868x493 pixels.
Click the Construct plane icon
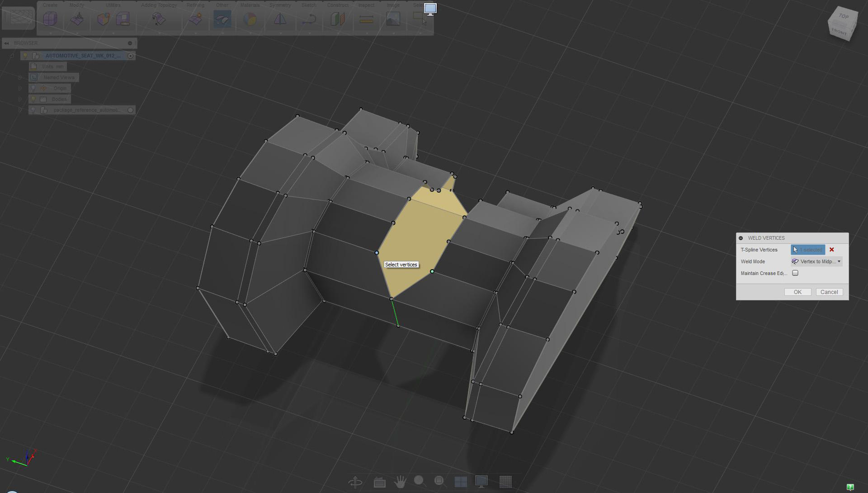point(337,19)
